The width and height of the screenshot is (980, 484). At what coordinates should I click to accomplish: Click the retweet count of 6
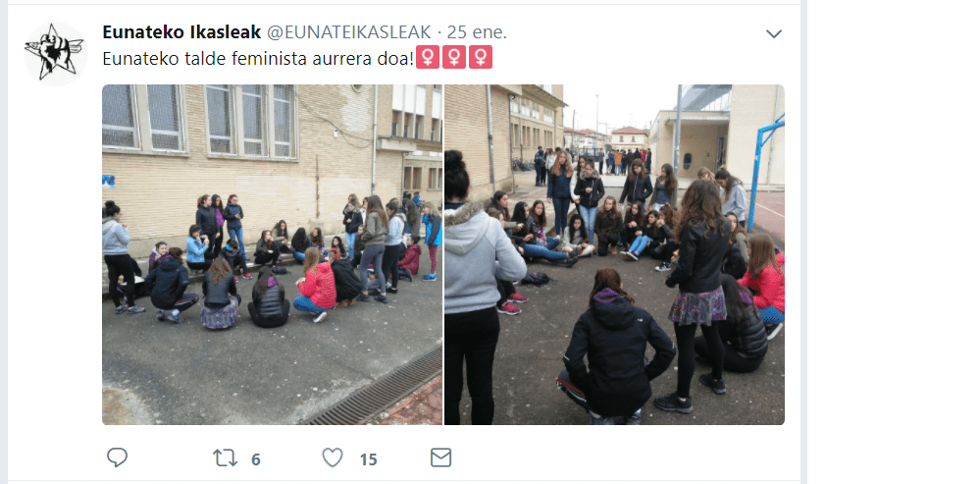(x=256, y=459)
